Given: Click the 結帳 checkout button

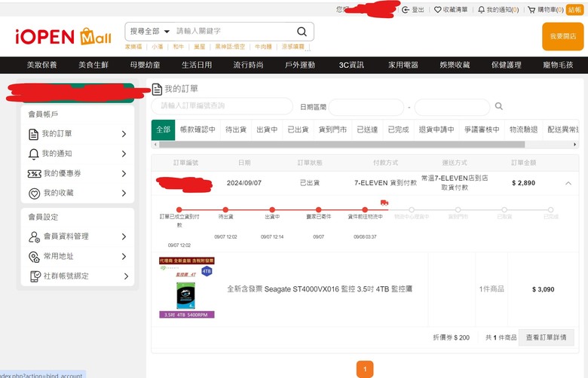Looking at the screenshot, I should click(x=574, y=10).
